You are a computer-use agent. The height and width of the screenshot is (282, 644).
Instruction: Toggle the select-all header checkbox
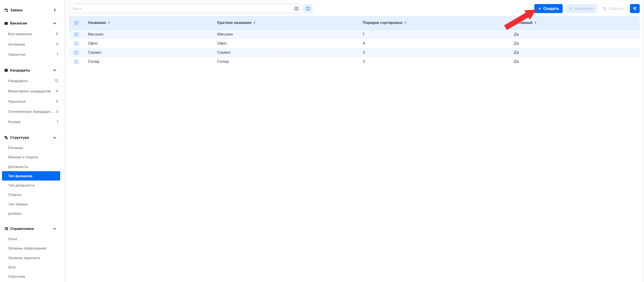pyautogui.click(x=76, y=23)
